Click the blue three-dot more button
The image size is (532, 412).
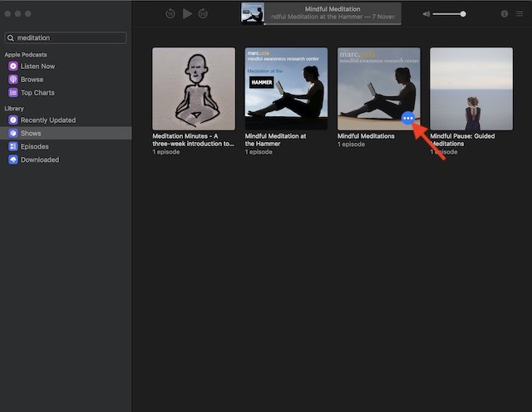[x=407, y=118]
